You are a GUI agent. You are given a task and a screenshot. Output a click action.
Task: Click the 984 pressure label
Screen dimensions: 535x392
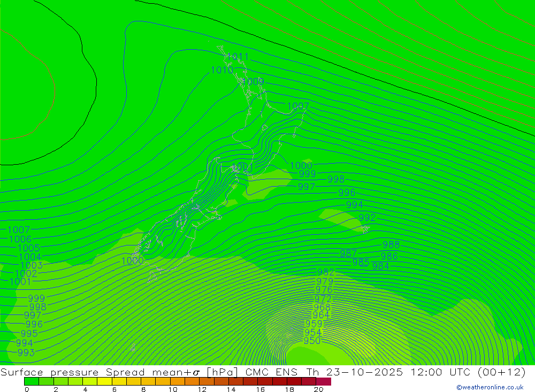coord(380,266)
